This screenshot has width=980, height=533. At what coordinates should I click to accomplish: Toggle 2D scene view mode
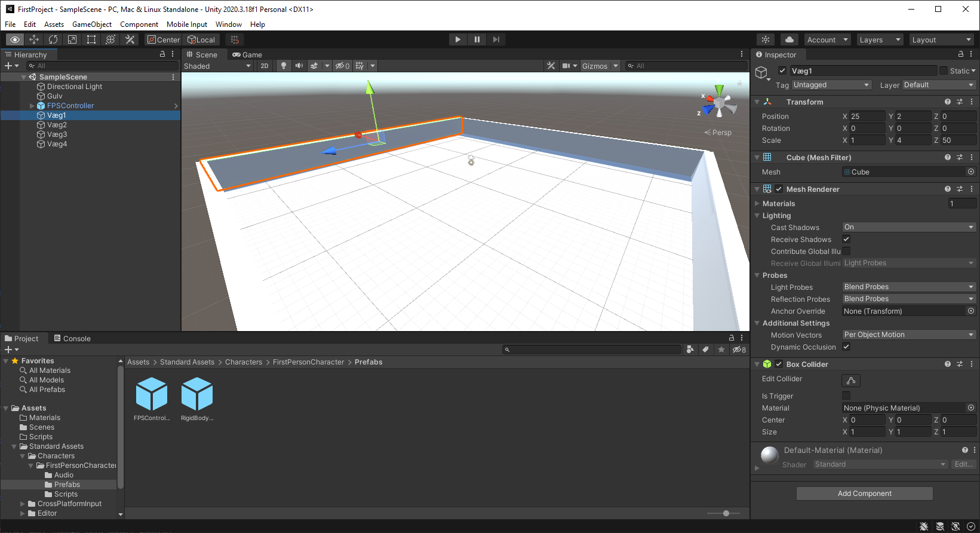click(265, 66)
